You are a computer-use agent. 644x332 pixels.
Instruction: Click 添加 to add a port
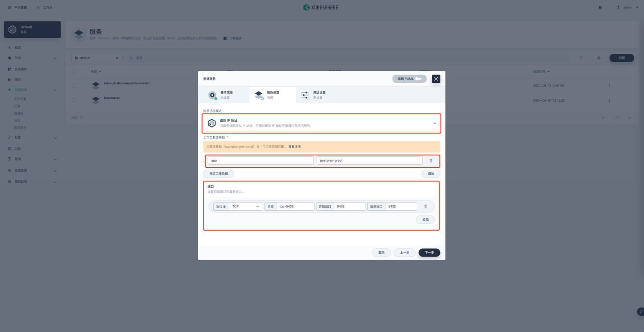[x=425, y=220]
